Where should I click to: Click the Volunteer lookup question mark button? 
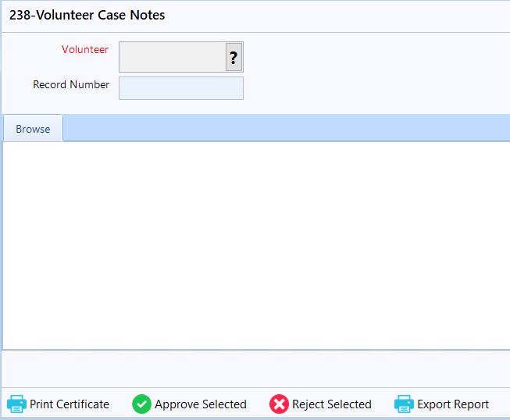234,57
